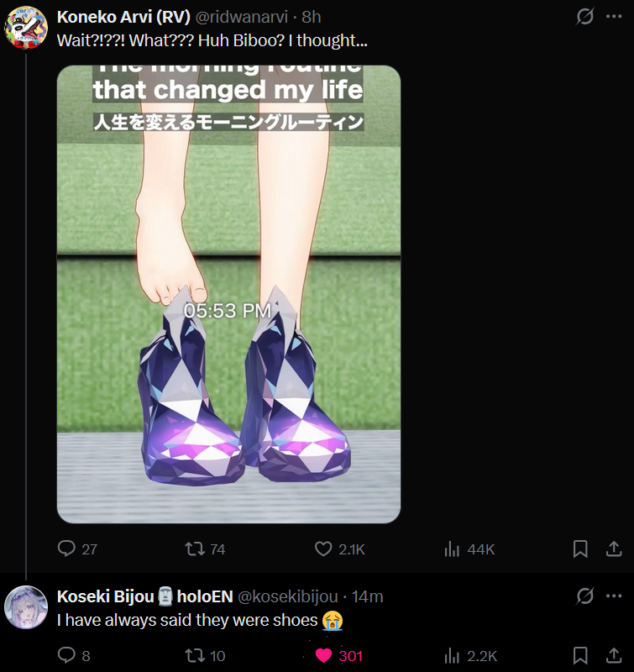Open the morning routine video thumbnail
The width and height of the screenshot is (634, 672).
tap(228, 295)
